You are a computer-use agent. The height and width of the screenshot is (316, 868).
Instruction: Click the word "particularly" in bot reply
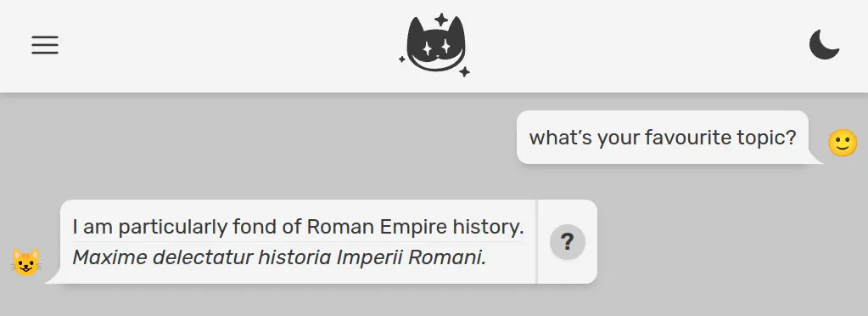pyautogui.click(x=172, y=227)
